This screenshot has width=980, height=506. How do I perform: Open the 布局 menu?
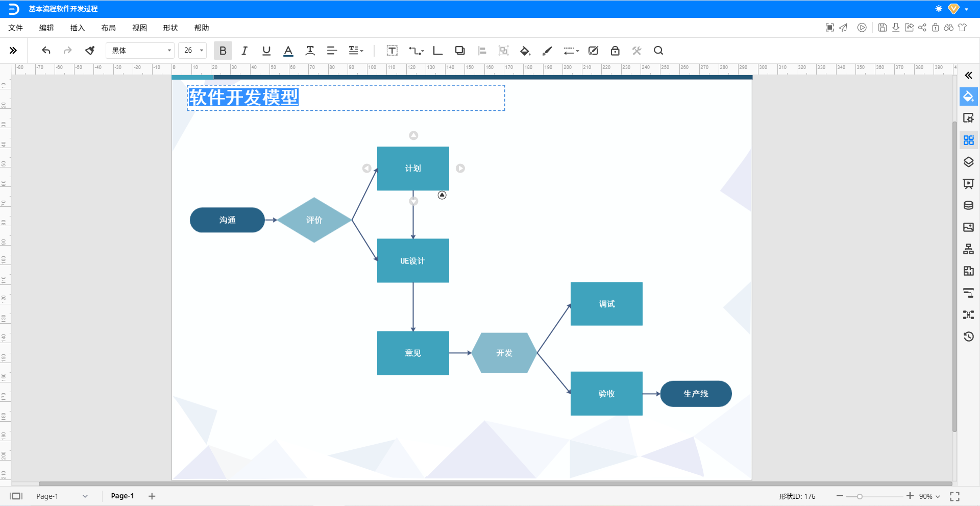(x=109, y=28)
